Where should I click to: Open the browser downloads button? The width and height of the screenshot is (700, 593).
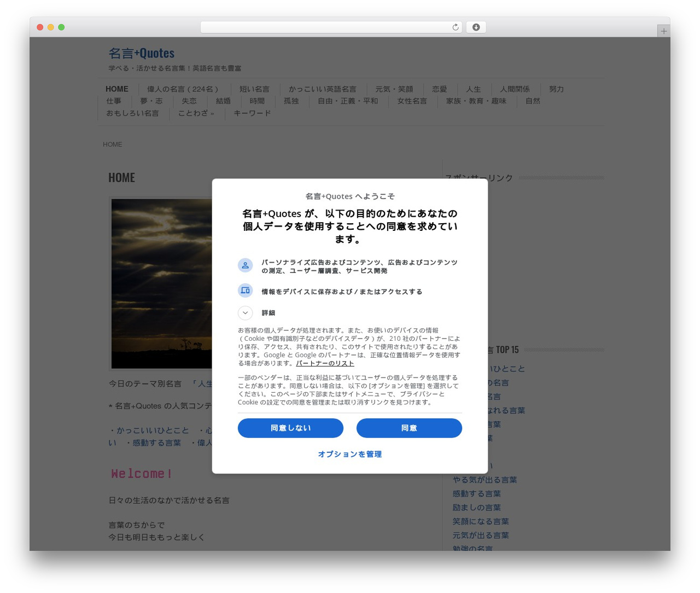476,27
